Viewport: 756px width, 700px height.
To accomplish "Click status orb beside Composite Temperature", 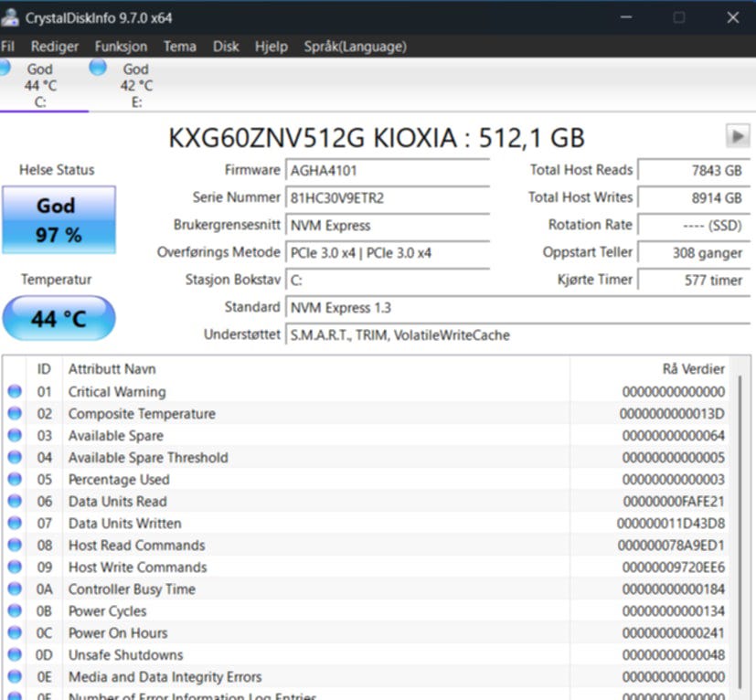I will point(15,414).
